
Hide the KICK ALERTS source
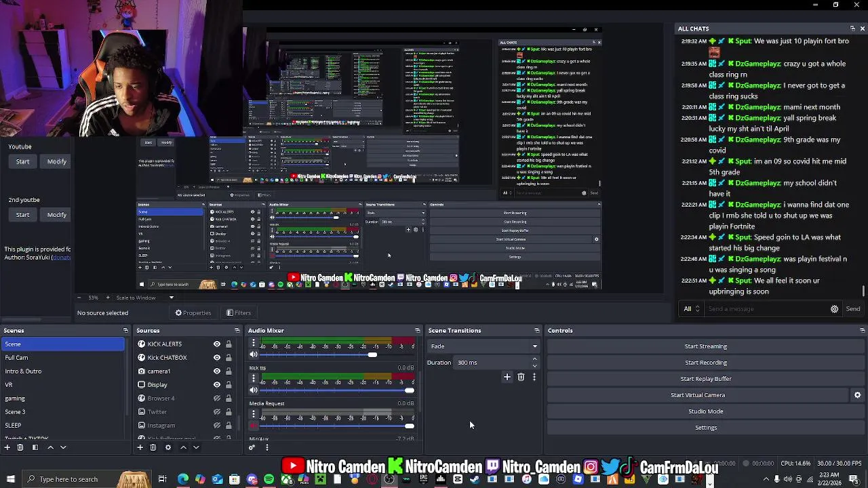(x=217, y=344)
